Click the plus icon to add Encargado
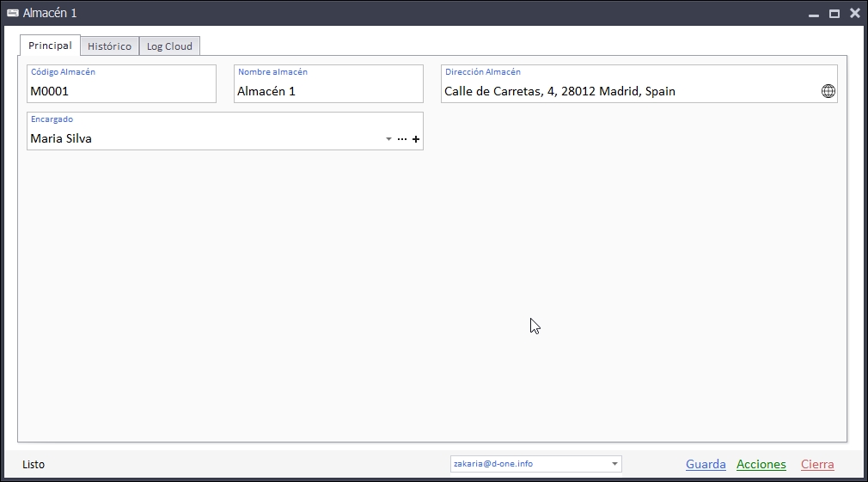The width and height of the screenshot is (868, 482). (416, 139)
